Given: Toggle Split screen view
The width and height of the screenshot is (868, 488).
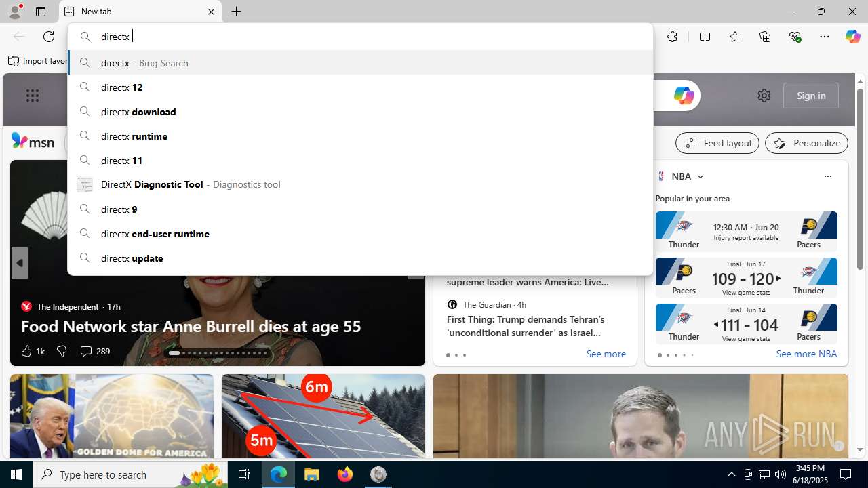Looking at the screenshot, I should 705,37.
